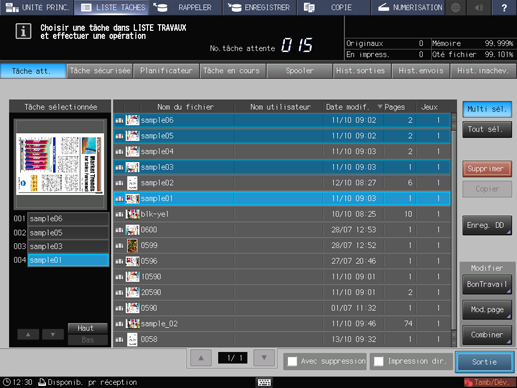Open the Planificateur tab
Screen dimensions: 517x388
166,71
